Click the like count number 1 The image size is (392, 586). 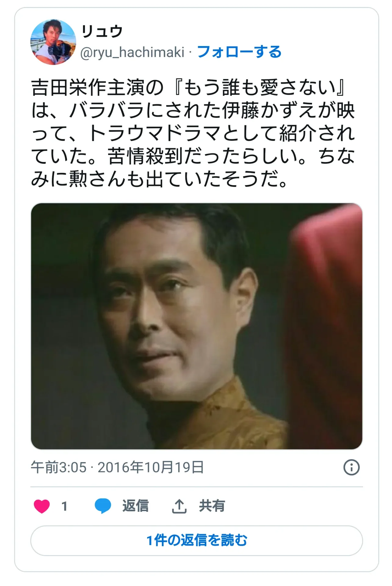click(64, 506)
